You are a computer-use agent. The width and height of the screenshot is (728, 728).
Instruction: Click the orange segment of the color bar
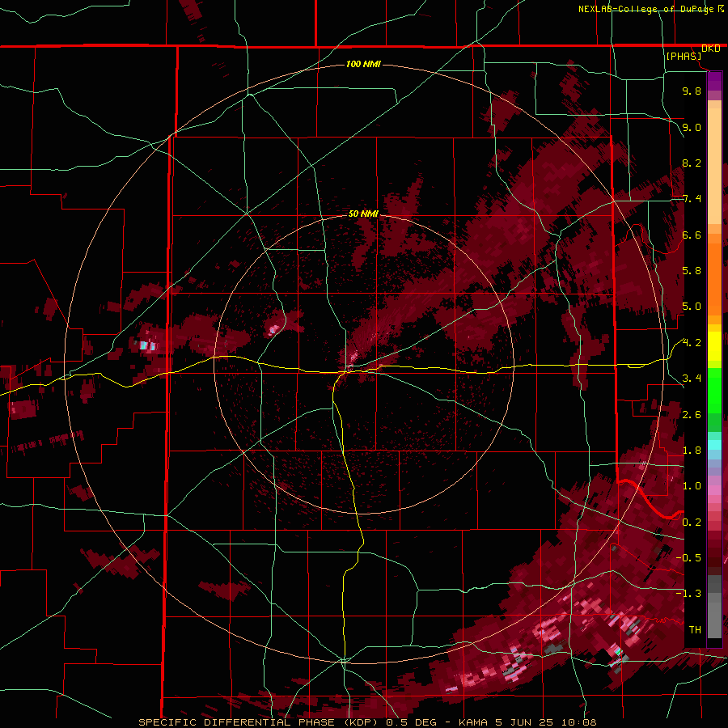714,278
